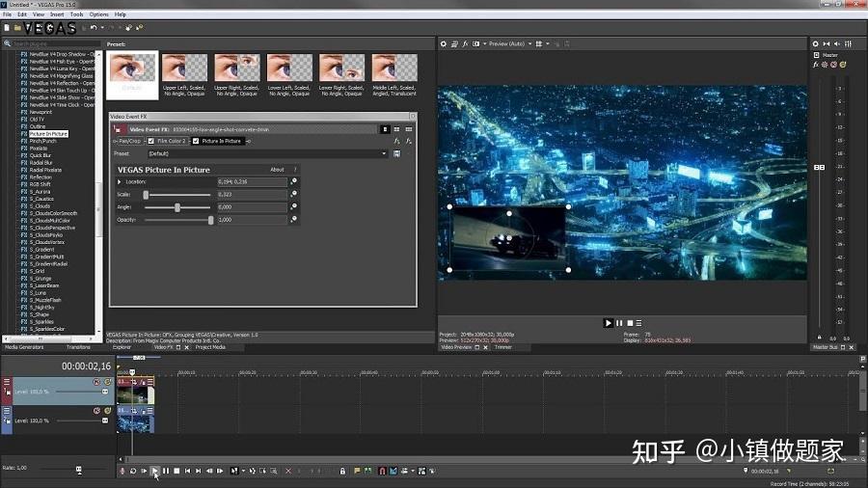Mute video track 1
868x488 pixels.
point(96,382)
